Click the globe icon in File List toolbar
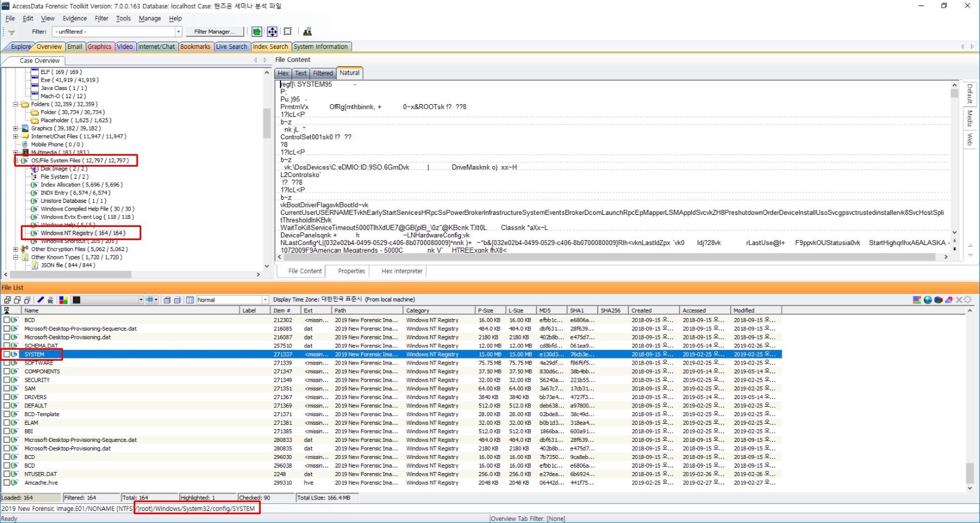The image size is (980, 523). pos(927,300)
